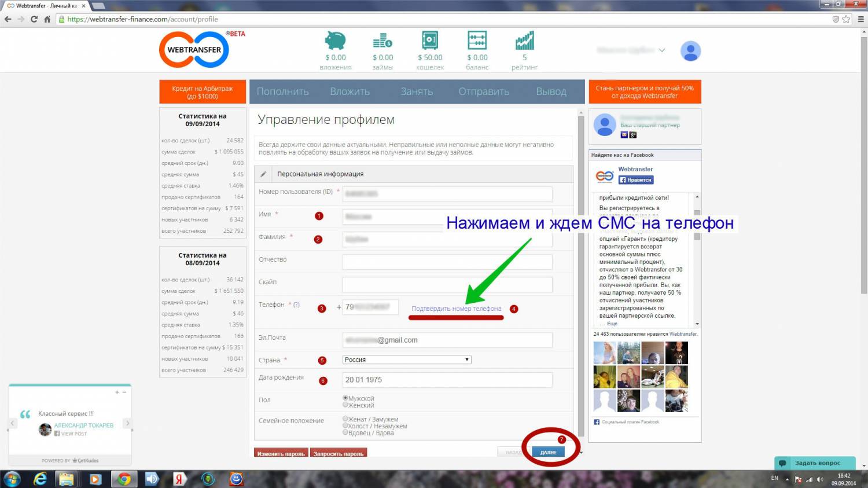The width and height of the screenshot is (868, 488).
Task: Select Женат / Замужем marital status
Action: point(345,419)
